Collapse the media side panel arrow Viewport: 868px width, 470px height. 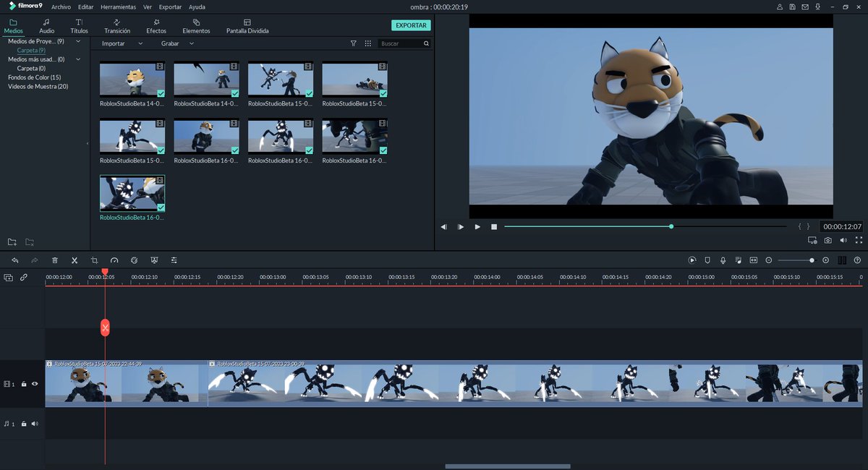click(x=87, y=143)
